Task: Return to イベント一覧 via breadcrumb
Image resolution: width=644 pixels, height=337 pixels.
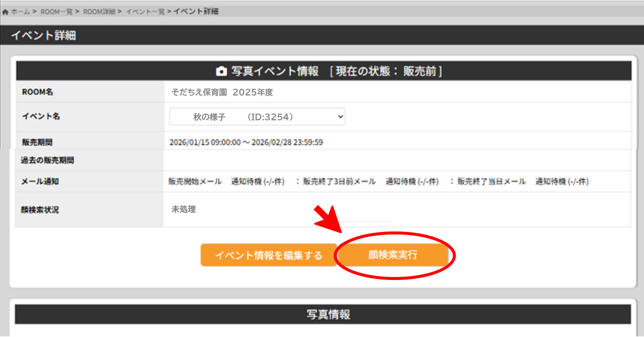Action: point(145,11)
